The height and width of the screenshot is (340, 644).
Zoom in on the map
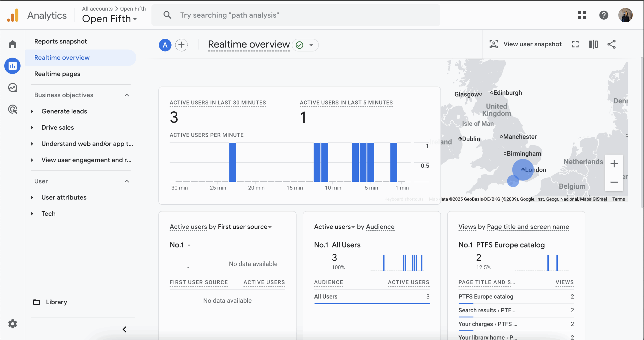(614, 164)
